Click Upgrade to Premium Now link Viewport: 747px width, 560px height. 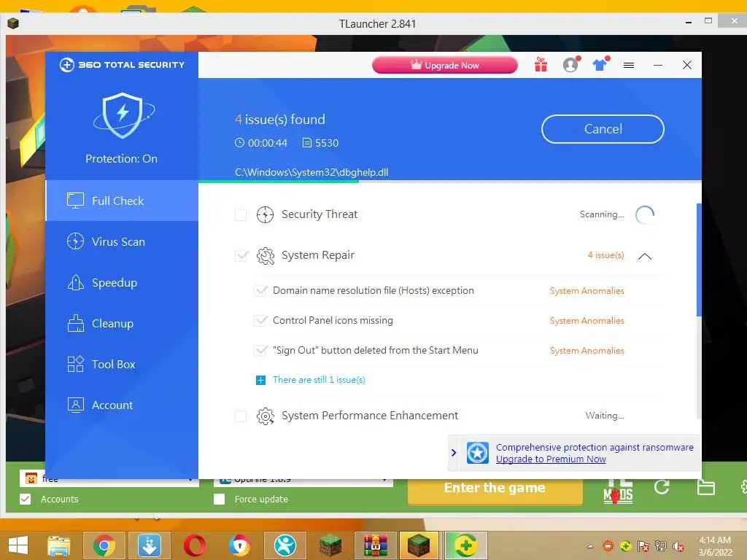click(x=551, y=459)
